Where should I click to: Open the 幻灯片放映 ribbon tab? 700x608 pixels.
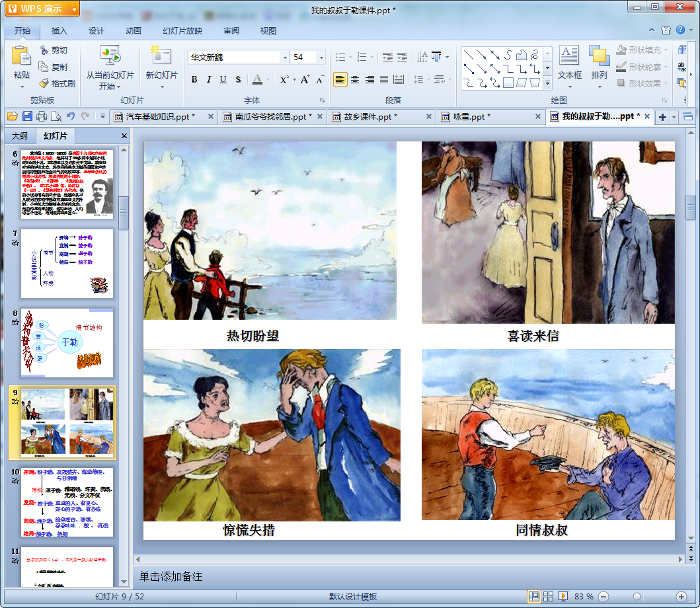click(x=182, y=31)
